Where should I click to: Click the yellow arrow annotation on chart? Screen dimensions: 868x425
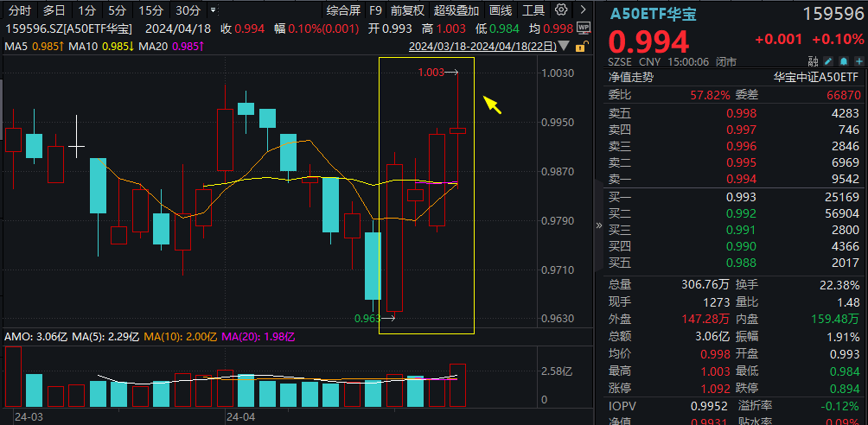pos(492,105)
